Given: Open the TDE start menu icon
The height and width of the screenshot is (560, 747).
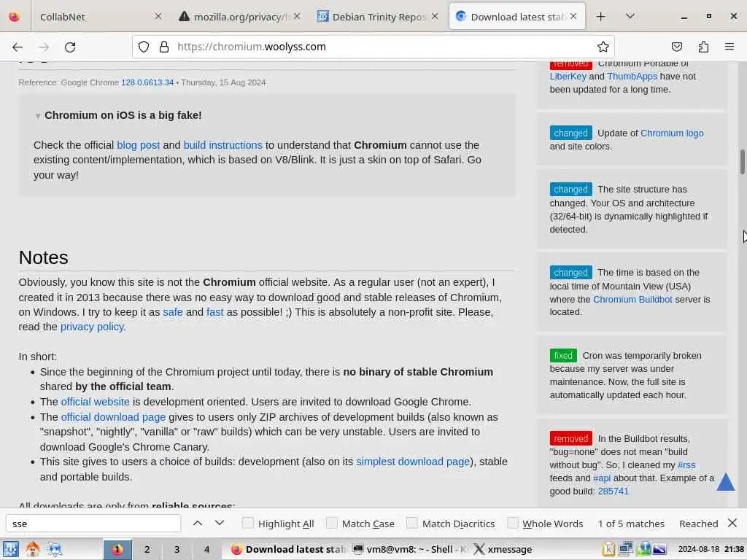Looking at the screenshot, I should (10, 549).
